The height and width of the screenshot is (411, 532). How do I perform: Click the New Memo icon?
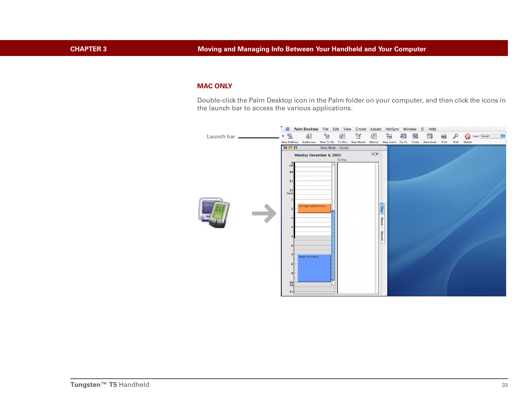[358, 136]
